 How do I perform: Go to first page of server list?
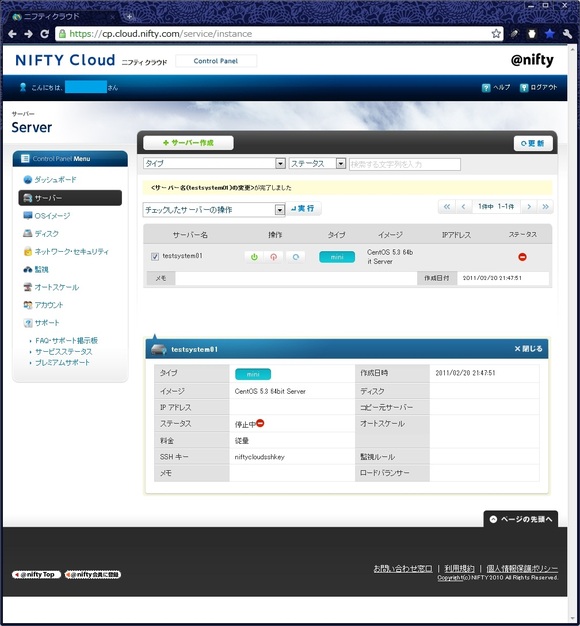click(x=447, y=206)
